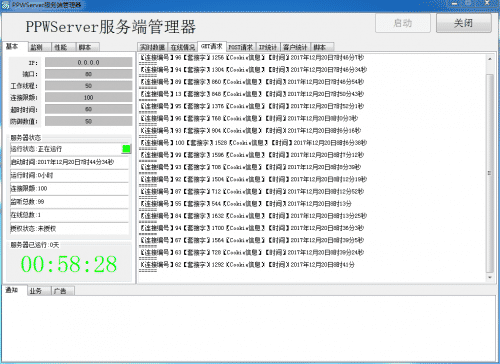
Task: Select log entry with socket 1596
Action: (x=252, y=155)
